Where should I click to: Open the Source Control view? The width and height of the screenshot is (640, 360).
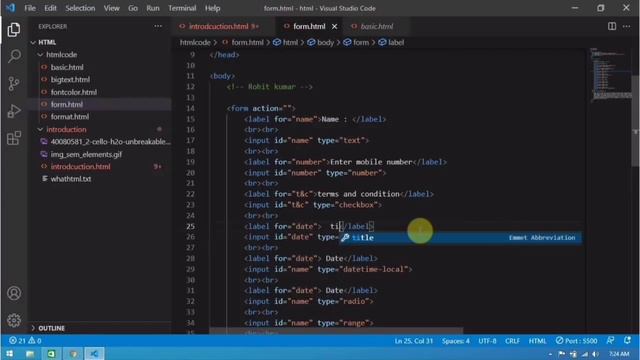pyautogui.click(x=14, y=84)
